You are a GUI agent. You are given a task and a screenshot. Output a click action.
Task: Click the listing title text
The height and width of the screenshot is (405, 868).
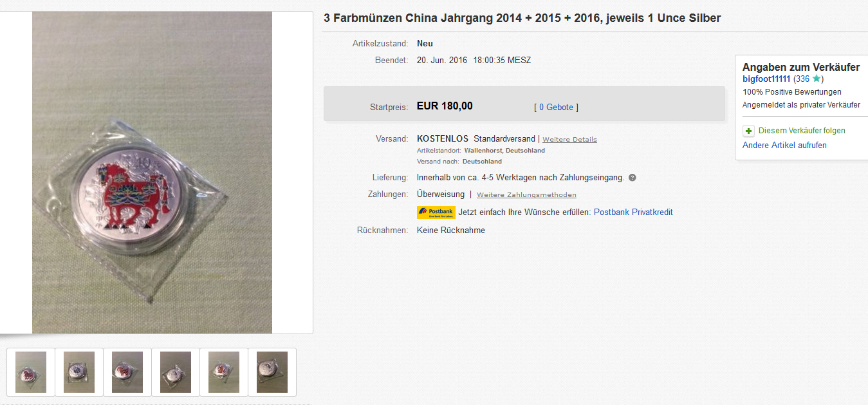pos(522,18)
